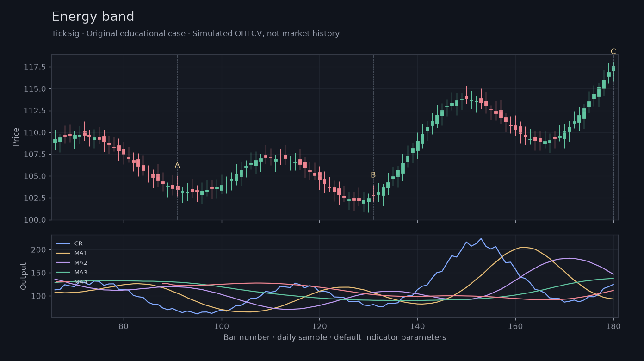This screenshot has height=361, width=644.
Task: Click the "Price" y-axis label
Action: pos(16,137)
